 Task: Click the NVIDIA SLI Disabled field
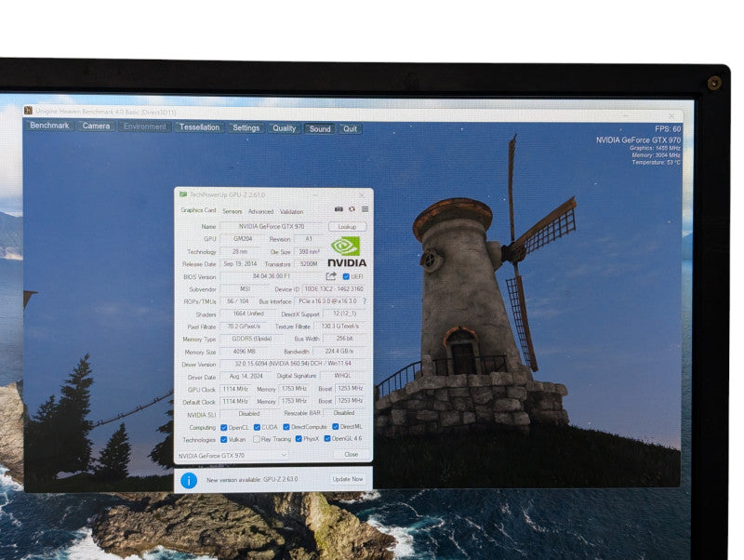coord(249,414)
